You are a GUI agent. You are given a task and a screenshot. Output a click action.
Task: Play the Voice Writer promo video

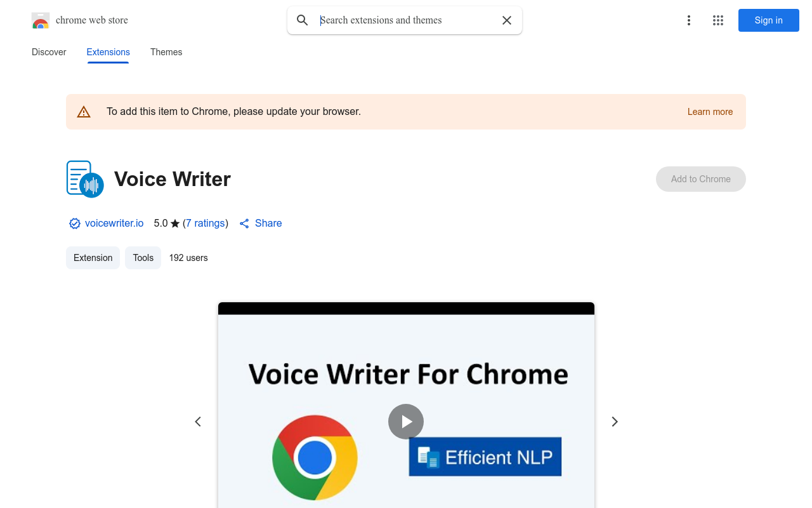pyautogui.click(x=406, y=422)
